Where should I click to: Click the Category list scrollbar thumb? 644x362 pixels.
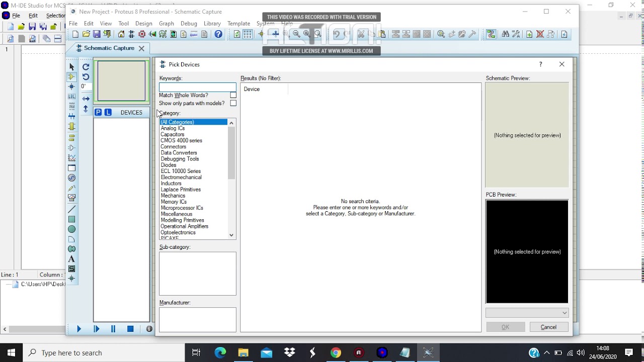231,153
